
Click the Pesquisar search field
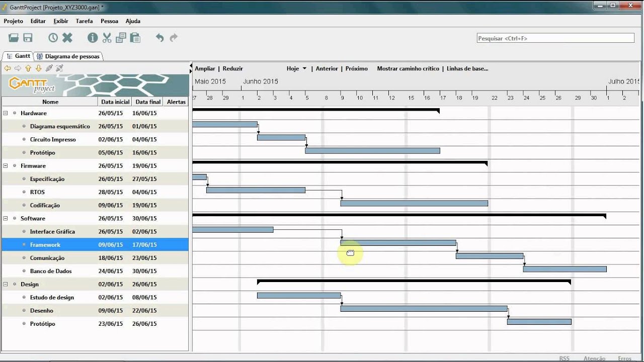(555, 38)
